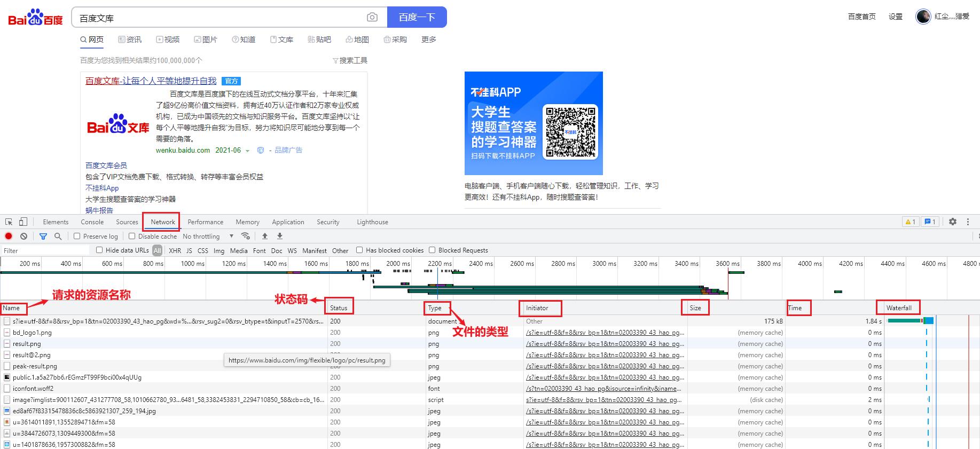Clear the network log with the clear icon

pyautogui.click(x=23, y=236)
